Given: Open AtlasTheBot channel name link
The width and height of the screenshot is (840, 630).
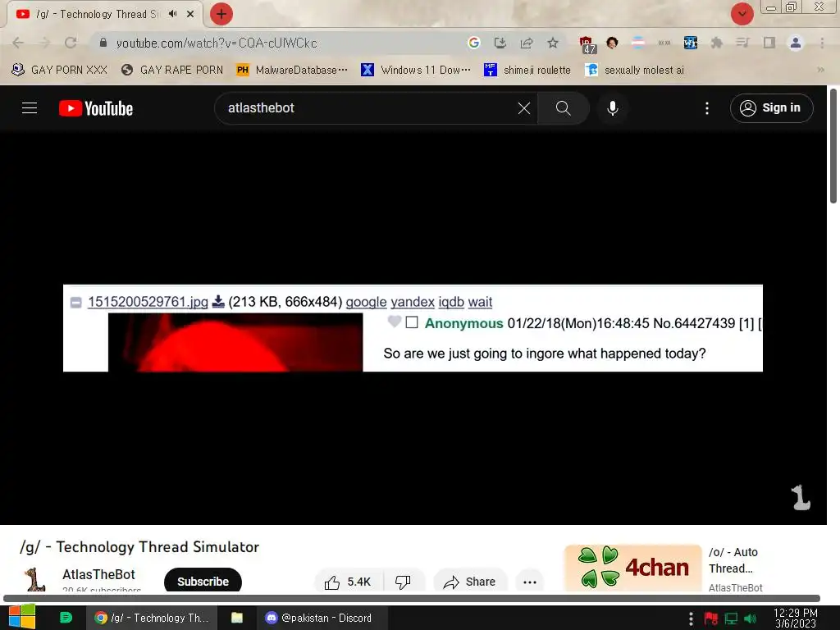Looking at the screenshot, I should [98, 574].
